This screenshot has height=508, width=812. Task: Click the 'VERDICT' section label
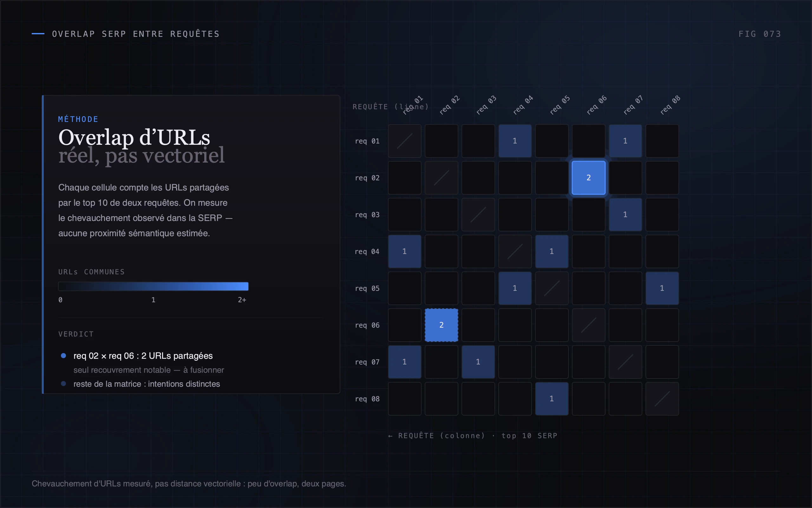click(76, 334)
